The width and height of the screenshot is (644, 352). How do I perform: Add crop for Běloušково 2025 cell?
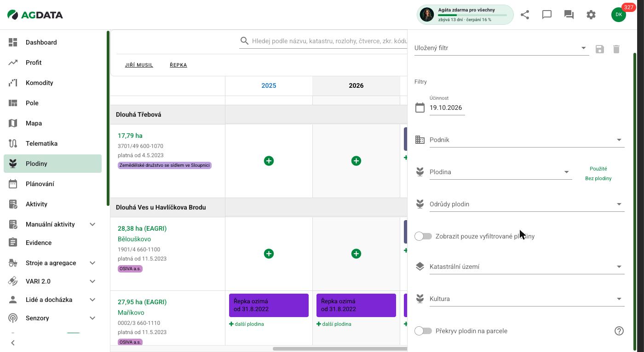click(269, 254)
